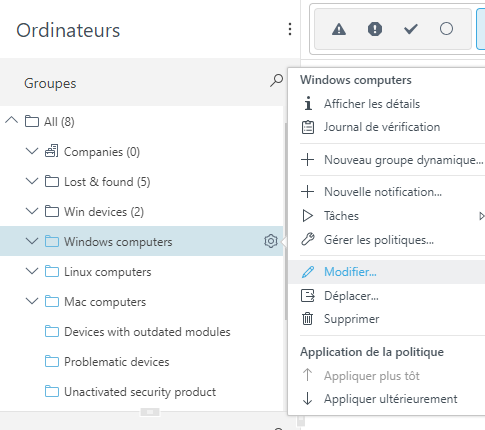485x430 pixels.
Task: Click the gear icon beside Windows computers
Action: (x=271, y=241)
